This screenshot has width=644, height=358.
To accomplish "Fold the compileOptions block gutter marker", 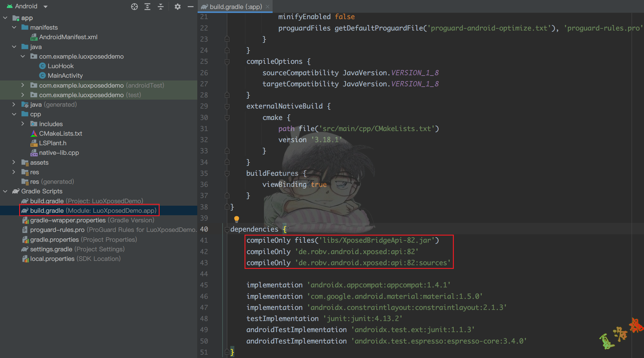I will click(x=227, y=62).
